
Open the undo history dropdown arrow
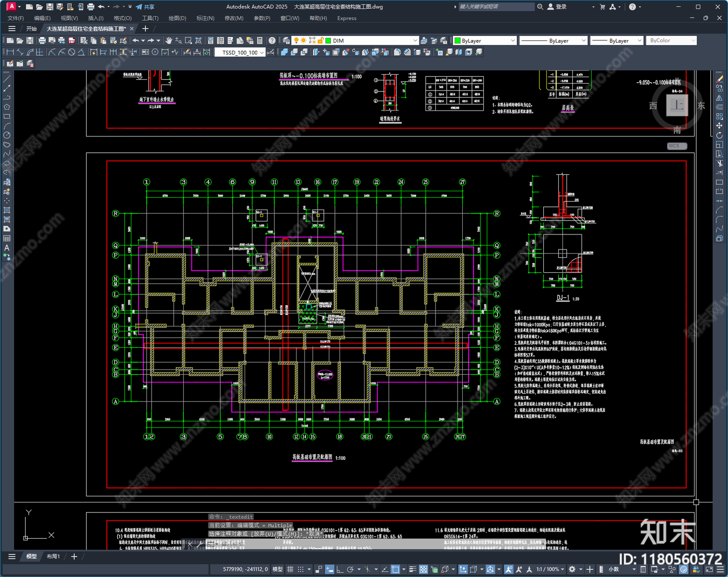pyautogui.click(x=109, y=7)
